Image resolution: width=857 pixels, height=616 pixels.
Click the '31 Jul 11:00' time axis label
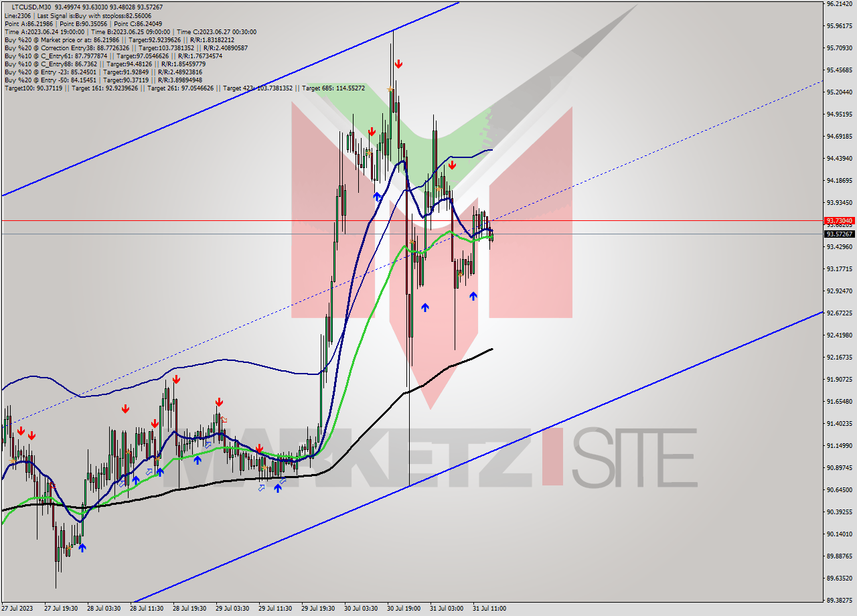point(489,609)
